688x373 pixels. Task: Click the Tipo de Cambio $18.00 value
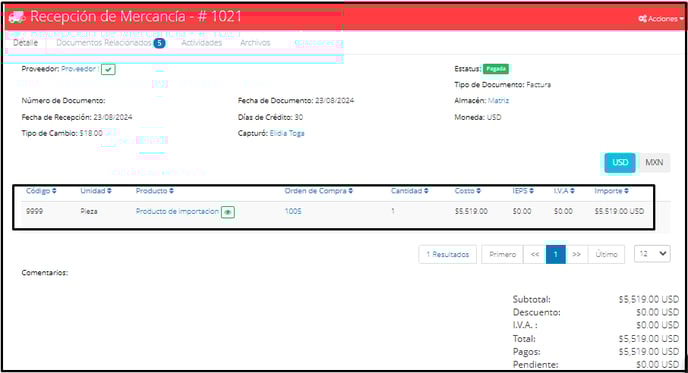coord(91,133)
